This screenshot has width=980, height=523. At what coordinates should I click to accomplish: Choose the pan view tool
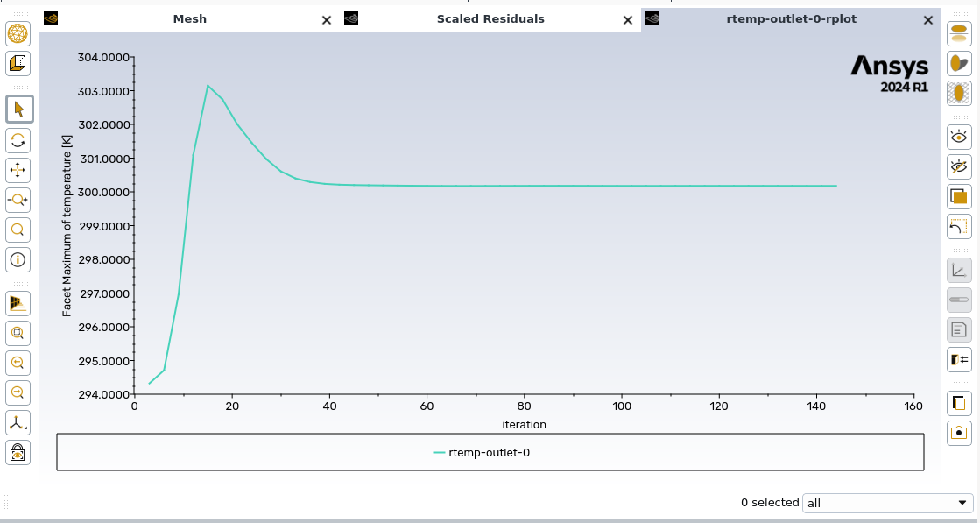tap(18, 170)
